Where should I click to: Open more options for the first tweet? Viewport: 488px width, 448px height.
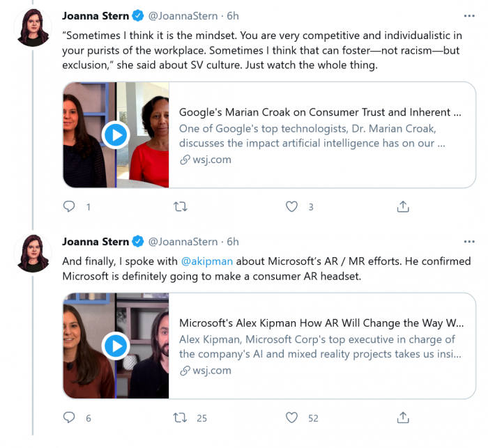click(x=470, y=16)
